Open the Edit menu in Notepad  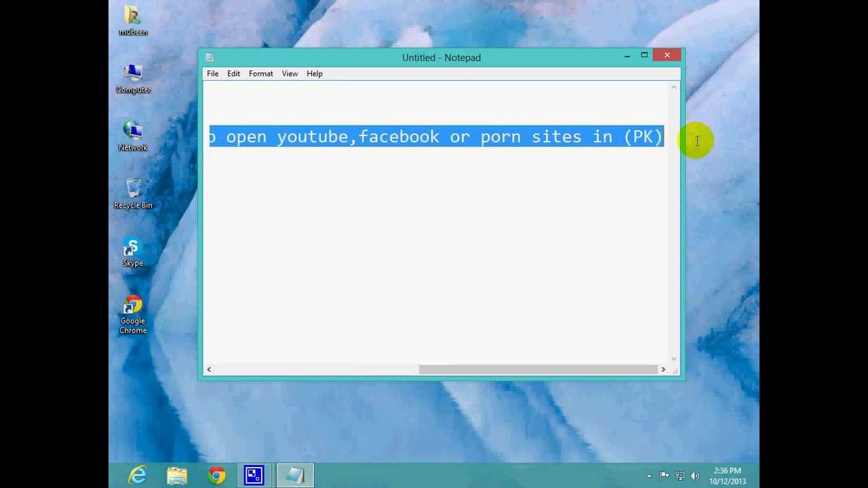tap(233, 74)
